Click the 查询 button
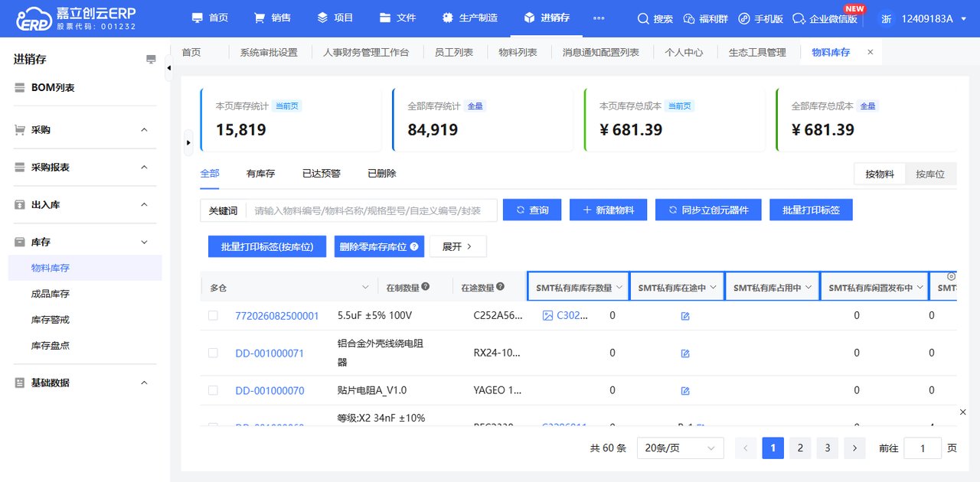Viewport: 980px width, 482px height. pyautogui.click(x=532, y=210)
